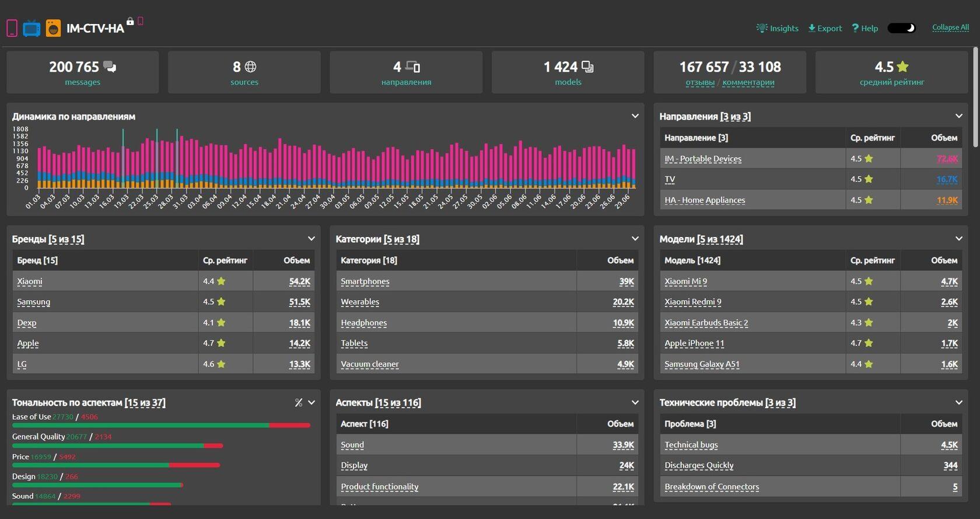
Task: Toggle the dark mode switch
Action: [x=902, y=28]
